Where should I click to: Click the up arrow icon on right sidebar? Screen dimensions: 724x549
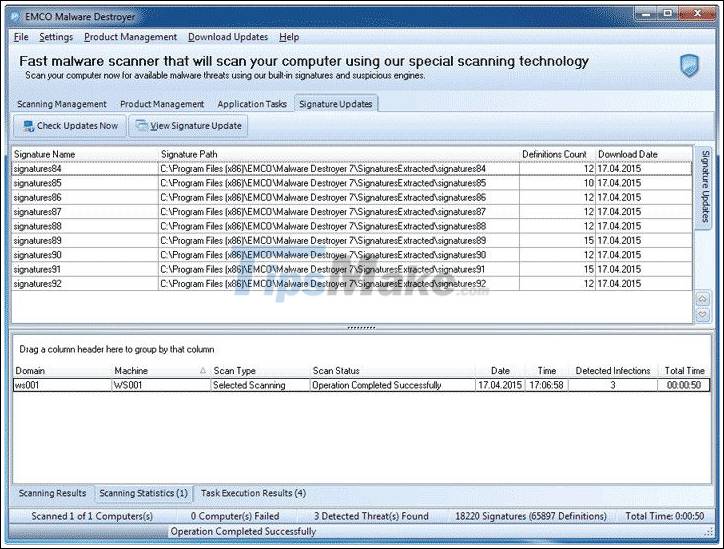702,299
